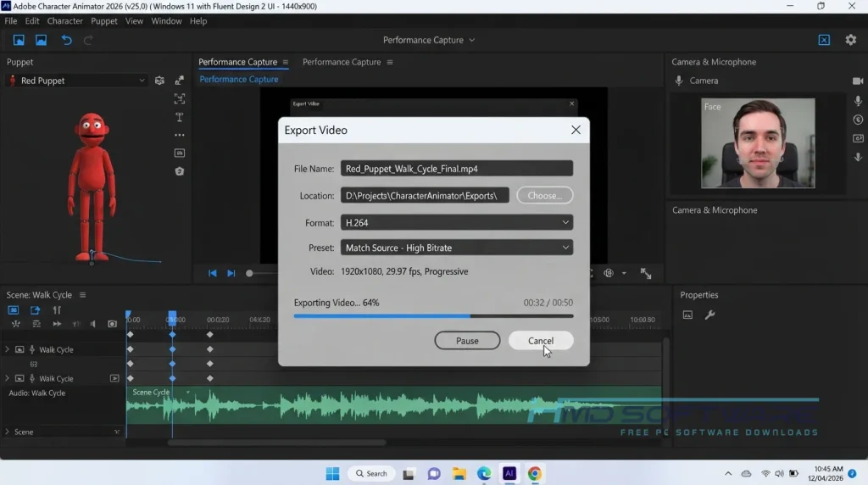Toggle microphone arm on second Walk Cycle track
Image resolution: width=868 pixels, height=485 pixels.
click(x=32, y=378)
